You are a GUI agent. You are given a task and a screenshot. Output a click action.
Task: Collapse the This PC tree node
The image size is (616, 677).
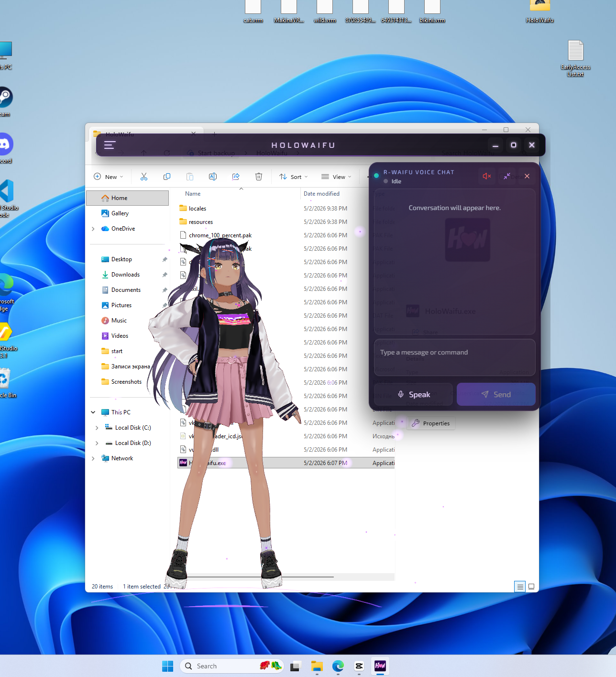click(93, 412)
